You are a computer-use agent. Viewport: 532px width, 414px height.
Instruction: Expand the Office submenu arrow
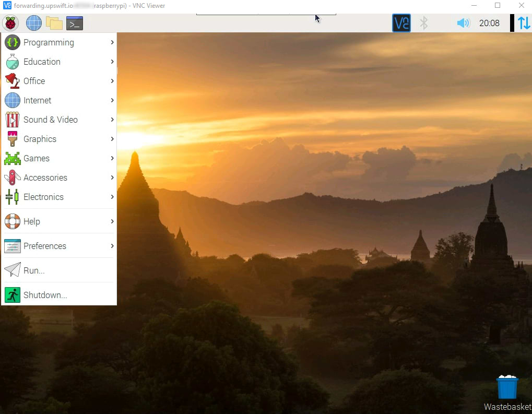(x=112, y=81)
